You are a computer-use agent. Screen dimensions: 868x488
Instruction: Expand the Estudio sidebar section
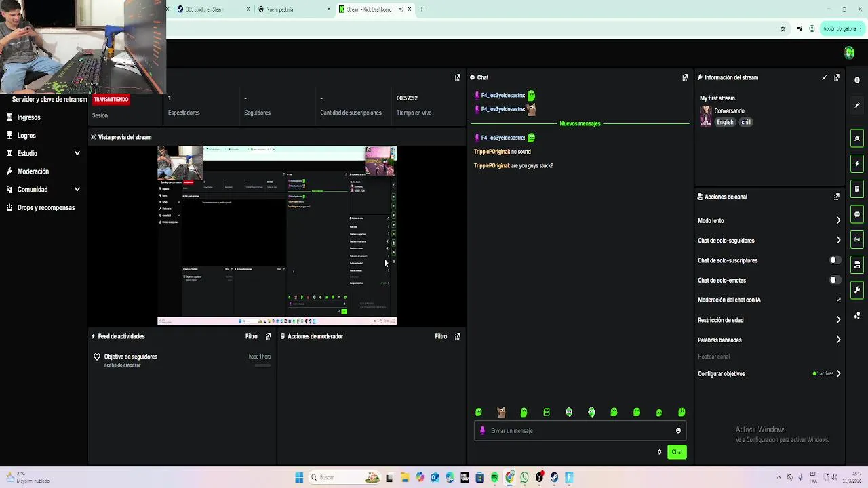point(77,153)
